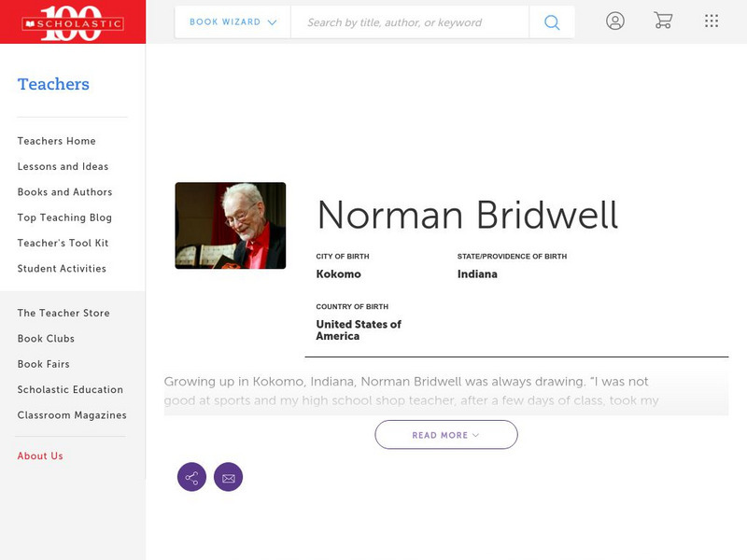Click the purple email envelope icon
This screenshot has width=747, height=560.
pyautogui.click(x=228, y=477)
